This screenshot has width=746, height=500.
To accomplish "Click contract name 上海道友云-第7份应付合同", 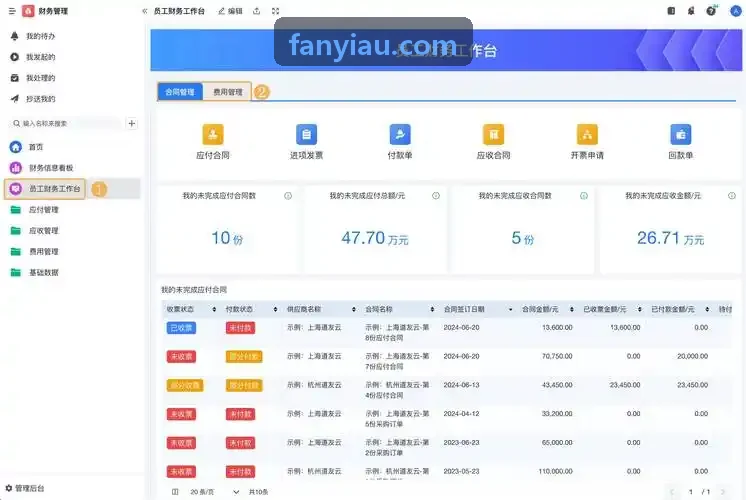I will (397, 361).
